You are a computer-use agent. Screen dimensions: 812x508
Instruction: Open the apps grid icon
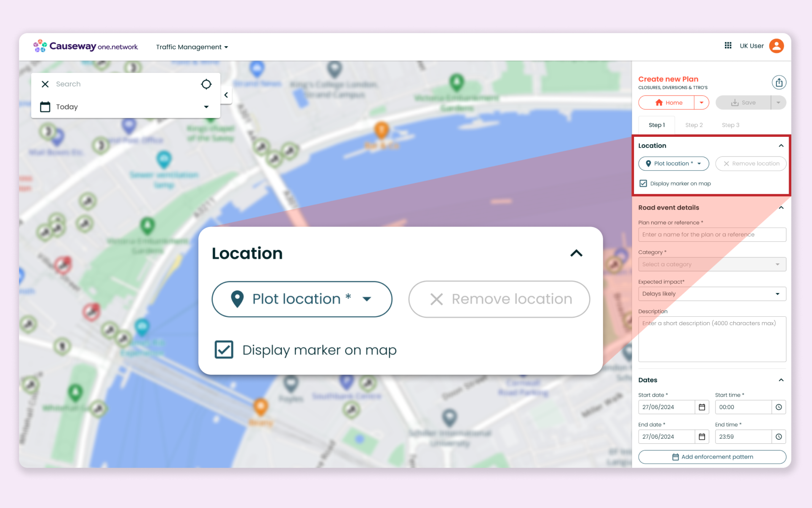tap(728, 45)
